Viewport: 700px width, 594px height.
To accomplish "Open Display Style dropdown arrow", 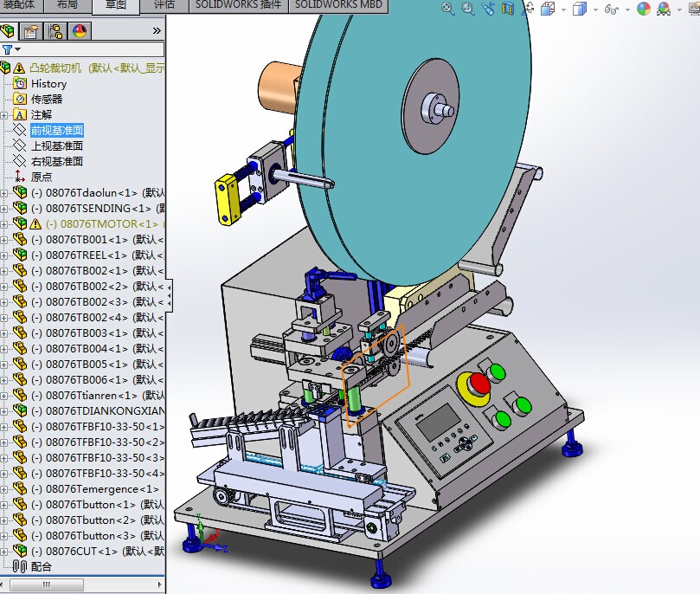I will [595, 10].
